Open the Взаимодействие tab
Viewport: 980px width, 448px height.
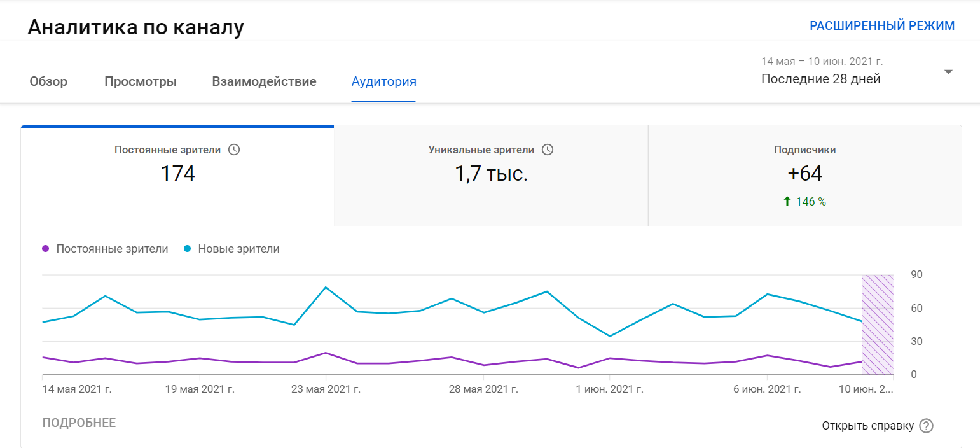[x=264, y=82]
